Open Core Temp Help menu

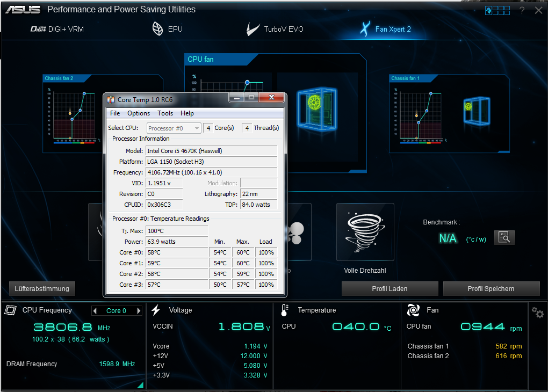click(187, 113)
